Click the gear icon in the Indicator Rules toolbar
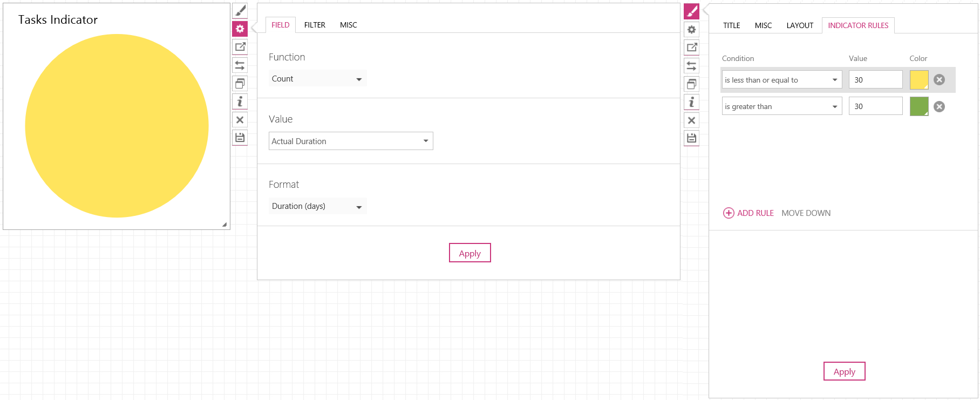 (692, 29)
